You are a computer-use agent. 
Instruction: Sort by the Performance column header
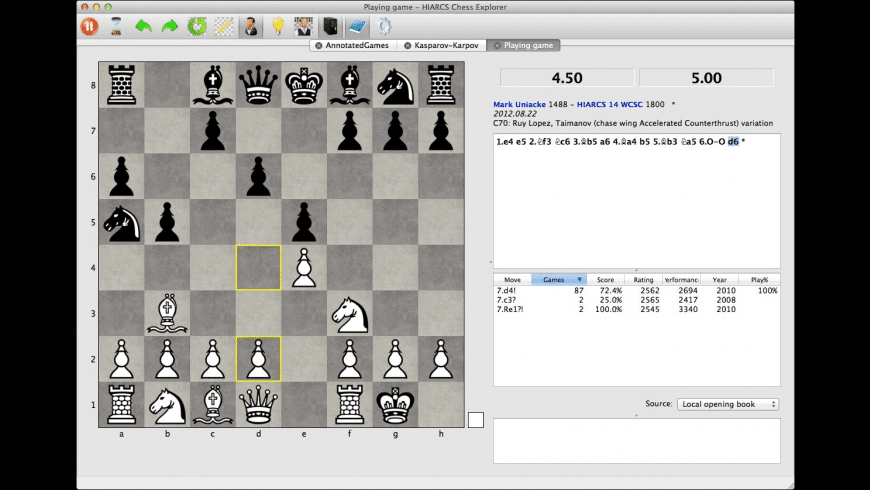click(x=681, y=280)
